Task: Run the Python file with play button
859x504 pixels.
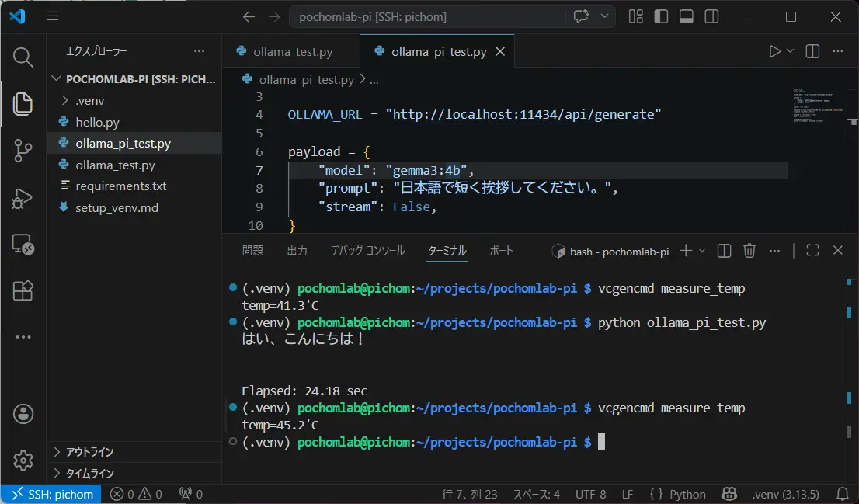Action: click(774, 51)
